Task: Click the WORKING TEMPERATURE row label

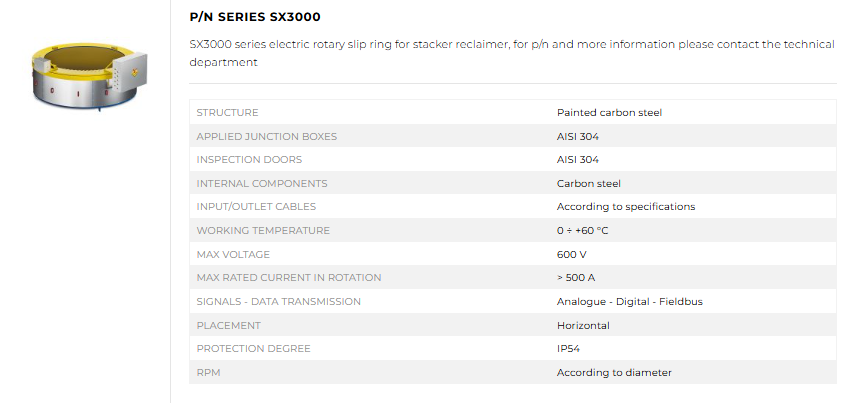Action: [x=263, y=230]
